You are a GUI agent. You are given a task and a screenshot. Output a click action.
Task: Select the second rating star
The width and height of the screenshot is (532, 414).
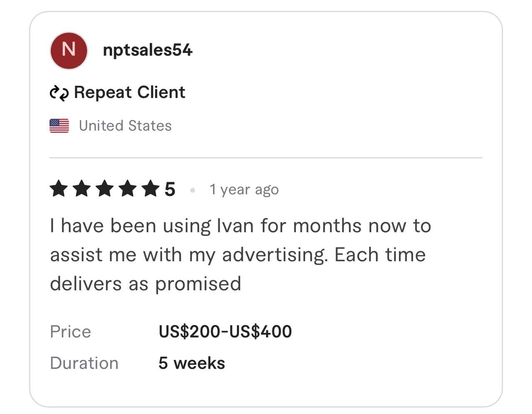click(x=81, y=189)
